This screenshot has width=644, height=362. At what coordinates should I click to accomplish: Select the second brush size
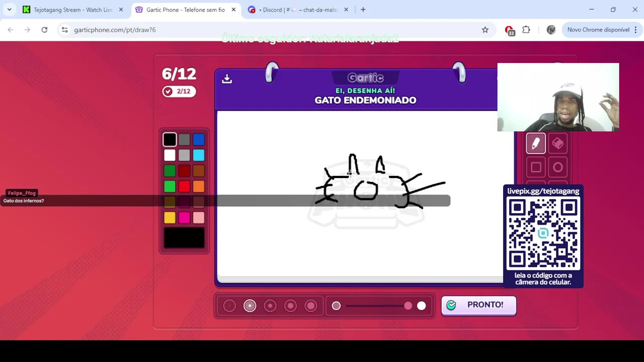[x=250, y=306]
